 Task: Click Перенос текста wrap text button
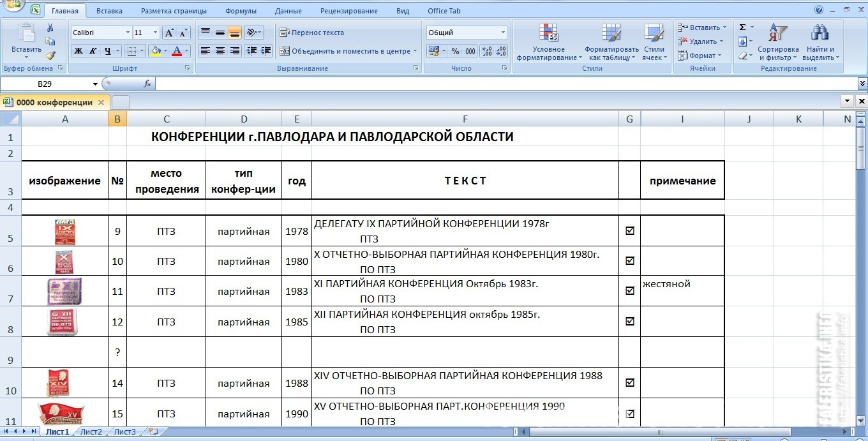click(x=311, y=33)
